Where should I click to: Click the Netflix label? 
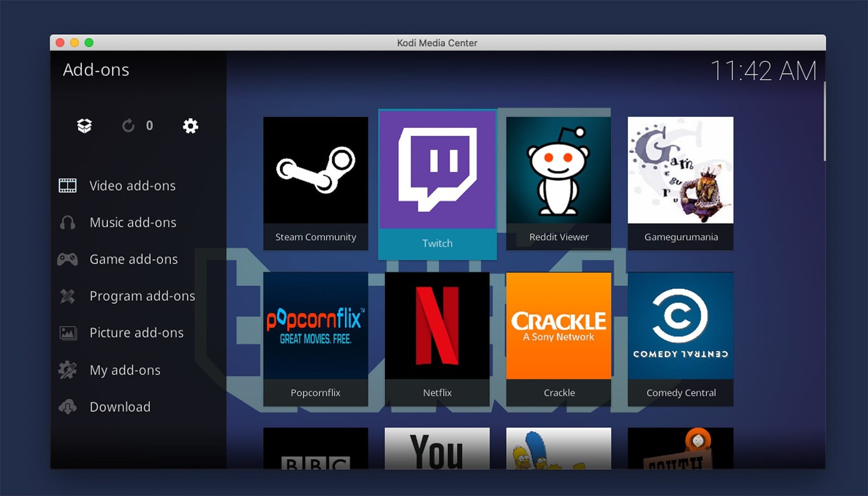[x=437, y=393]
